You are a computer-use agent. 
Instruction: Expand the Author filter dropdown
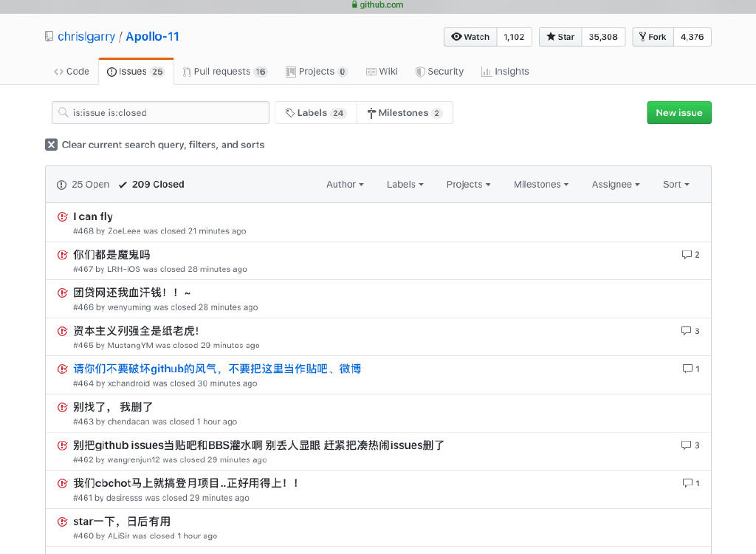[x=345, y=185]
